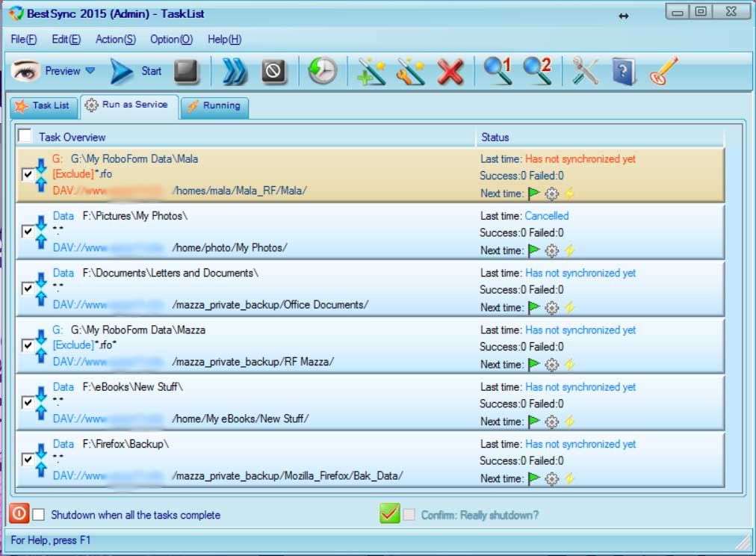Click the magnifier 2 search icon

point(537,71)
